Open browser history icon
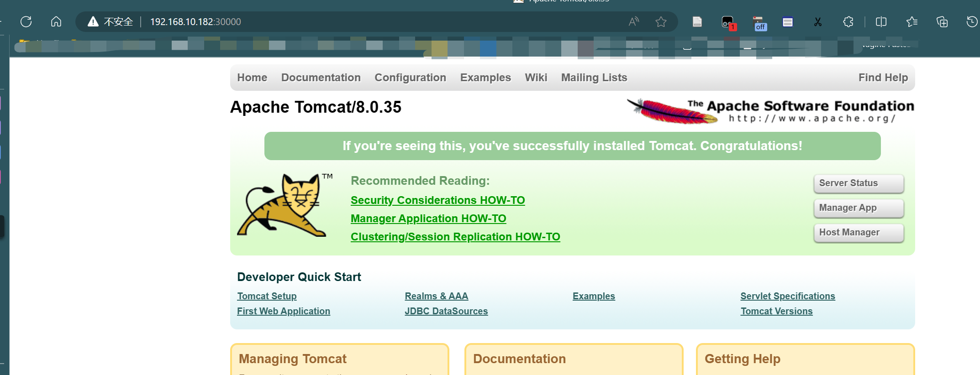 972,21
